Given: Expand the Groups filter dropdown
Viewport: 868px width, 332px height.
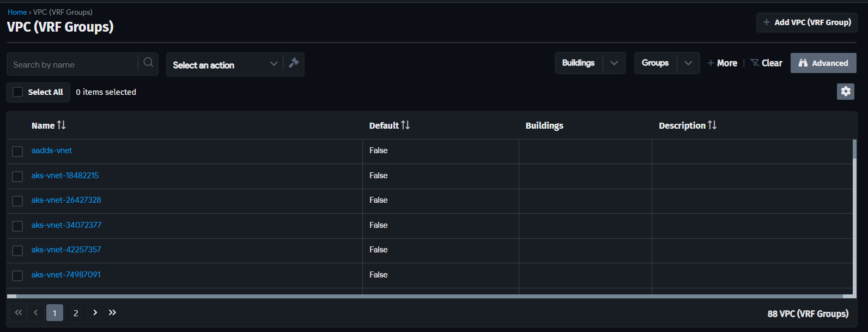Looking at the screenshot, I should coord(688,63).
